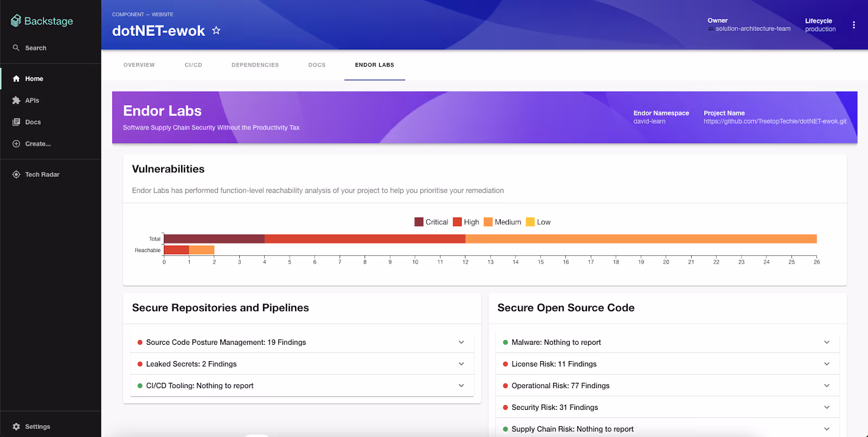Image resolution: width=868 pixels, height=437 pixels.
Task: Expand CI/CD Tooling row chevron
Action: 461,385
